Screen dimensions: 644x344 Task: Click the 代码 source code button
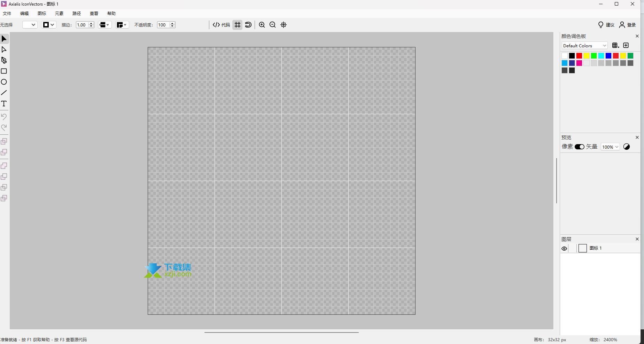tap(222, 25)
